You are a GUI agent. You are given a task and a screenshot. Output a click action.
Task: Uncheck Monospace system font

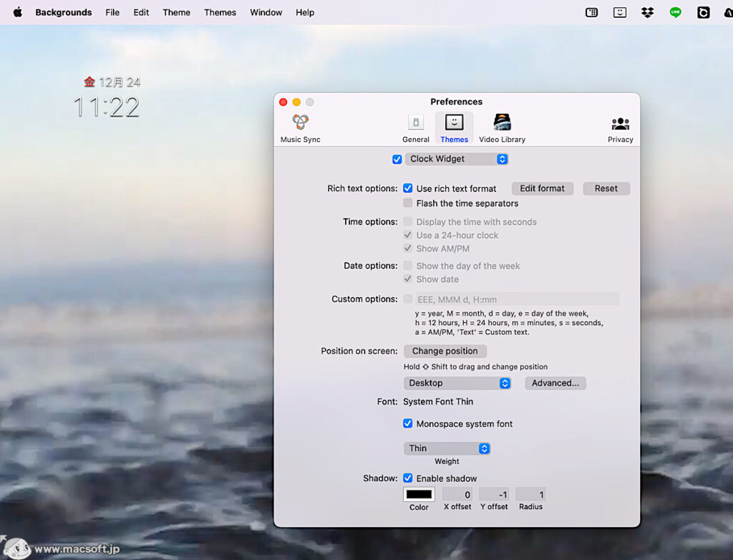tap(407, 423)
